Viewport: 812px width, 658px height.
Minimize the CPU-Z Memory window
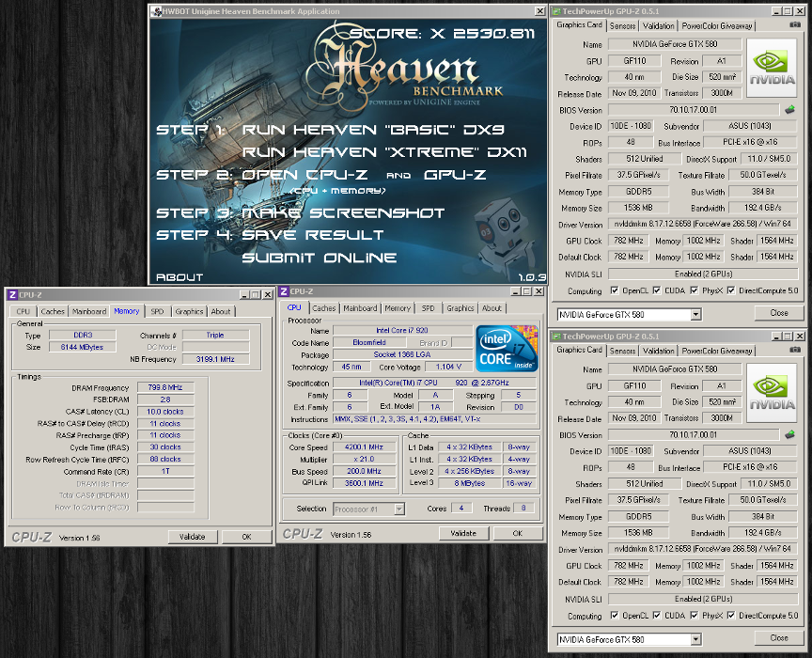tap(244, 295)
